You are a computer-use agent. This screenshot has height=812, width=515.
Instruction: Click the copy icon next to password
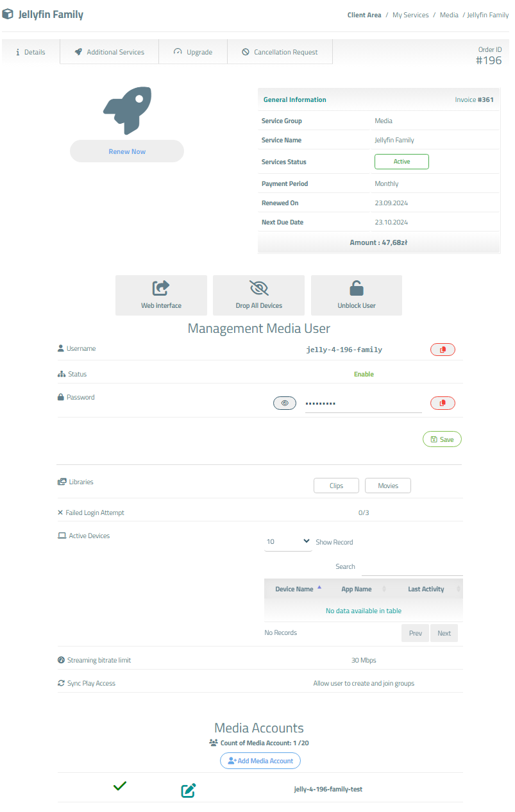coord(443,403)
